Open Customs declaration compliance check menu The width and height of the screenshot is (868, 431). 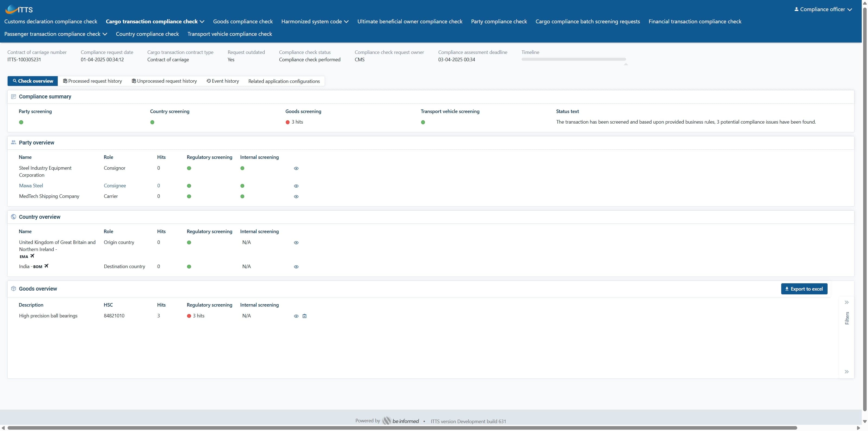pyautogui.click(x=50, y=21)
